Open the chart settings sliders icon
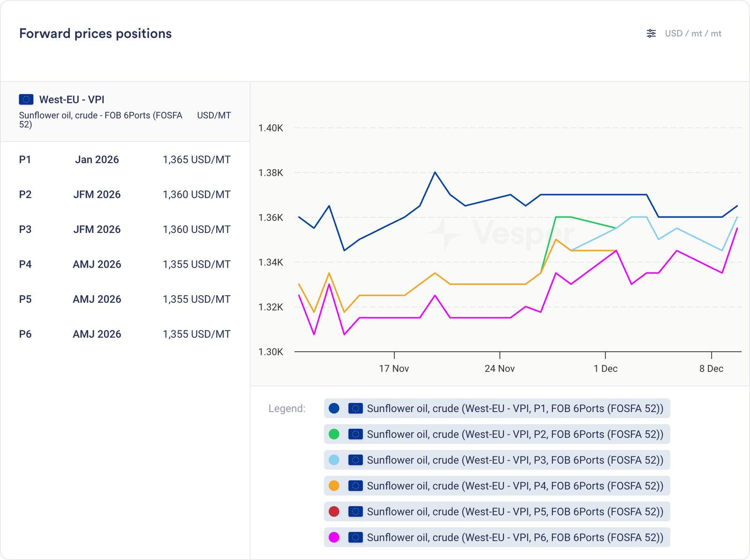The image size is (750, 560). coord(651,33)
